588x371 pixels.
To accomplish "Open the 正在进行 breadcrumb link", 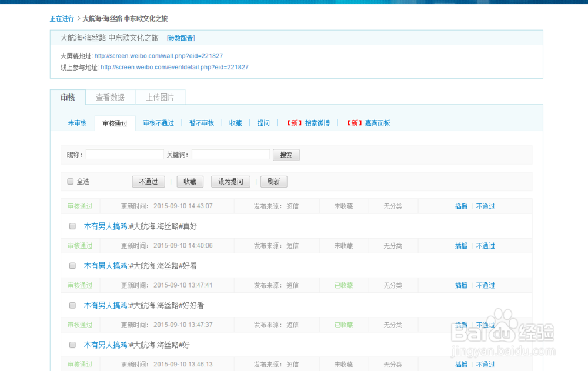I will coord(62,19).
